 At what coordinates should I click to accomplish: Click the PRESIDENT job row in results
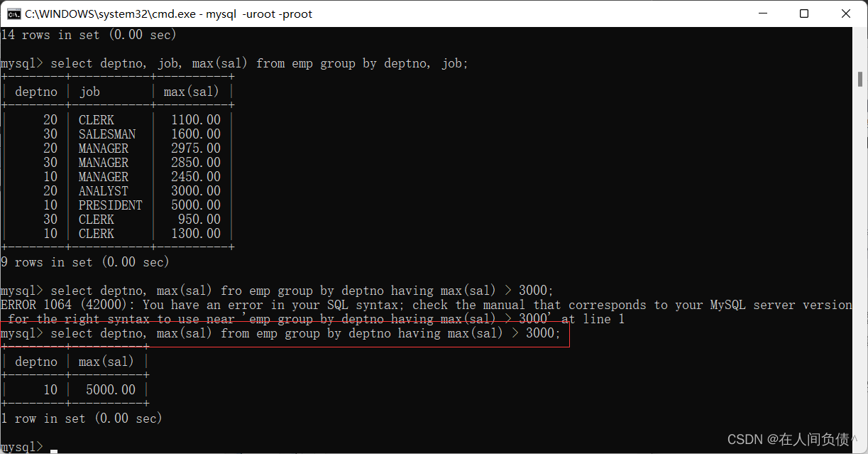pyautogui.click(x=110, y=205)
